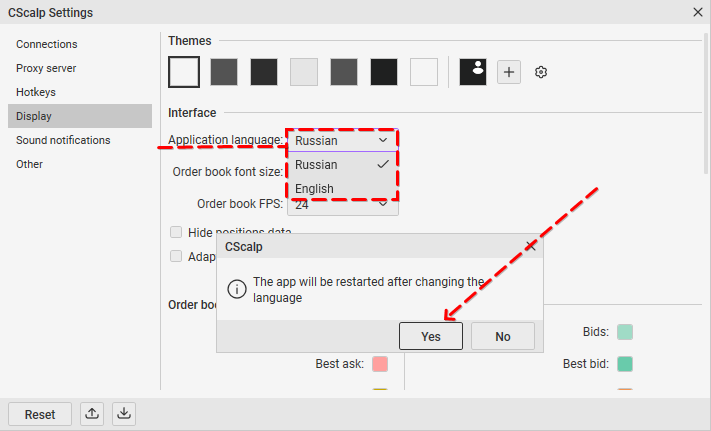This screenshot has width=711, height=431.
Task: Click the import settings download icon
Action: [x=124, y=413]
